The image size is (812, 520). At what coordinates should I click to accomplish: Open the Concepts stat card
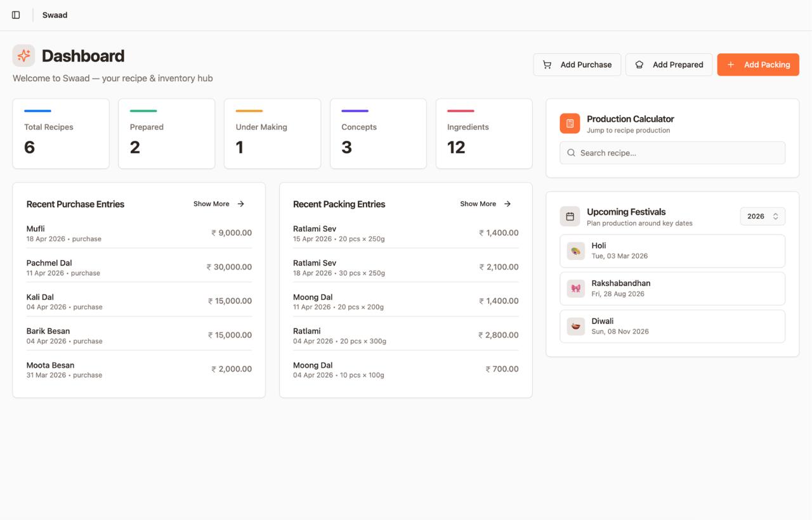[378, 134]
